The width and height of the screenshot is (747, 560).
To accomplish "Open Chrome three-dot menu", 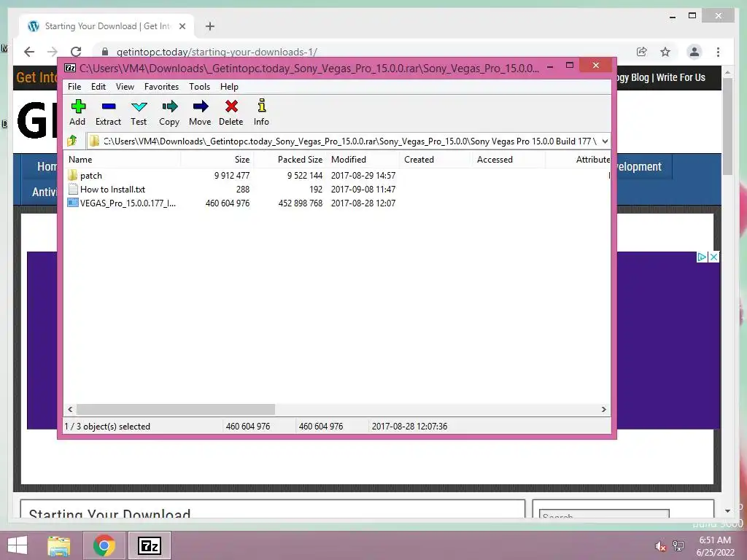I will (x=718, y=52).
